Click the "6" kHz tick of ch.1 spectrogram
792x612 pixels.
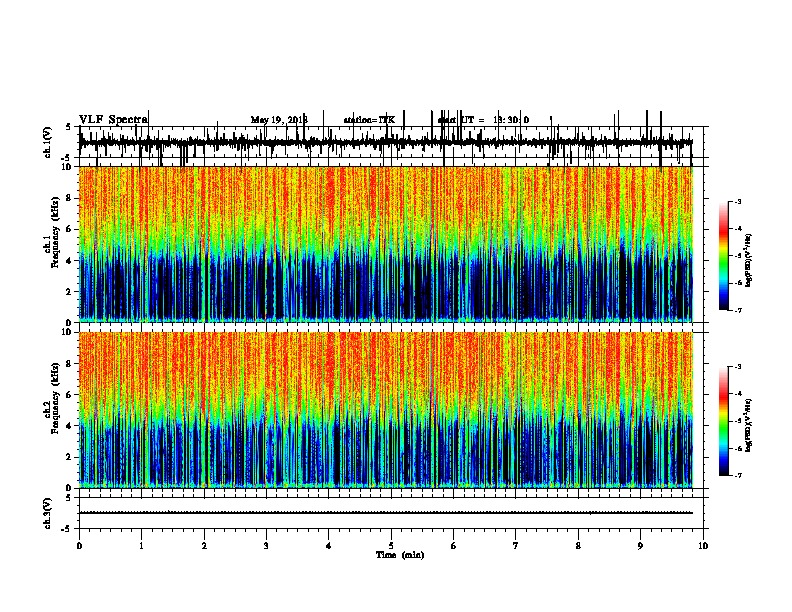coord(70,229)
